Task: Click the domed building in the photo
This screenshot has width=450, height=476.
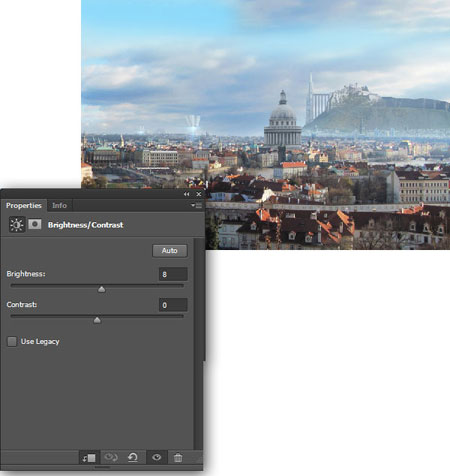Action: coord(283,120)
